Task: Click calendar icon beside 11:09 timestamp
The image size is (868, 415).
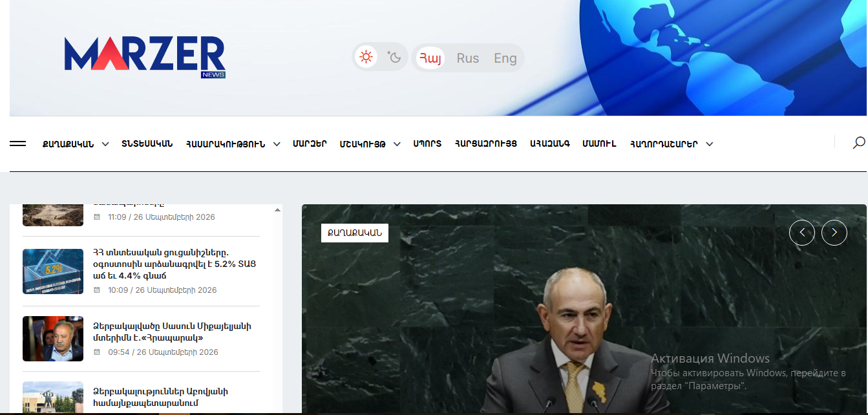Action: [97, 217]
